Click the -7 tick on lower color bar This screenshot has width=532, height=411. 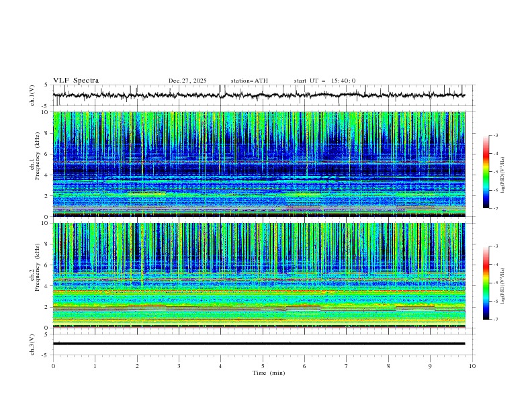coord(496,320)
